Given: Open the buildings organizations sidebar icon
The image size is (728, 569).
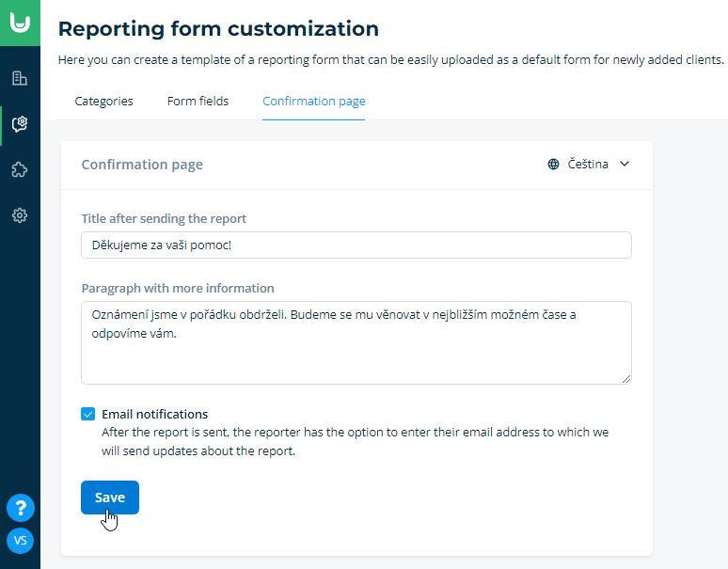Looking at the screenshot, I should click(20, 78).
